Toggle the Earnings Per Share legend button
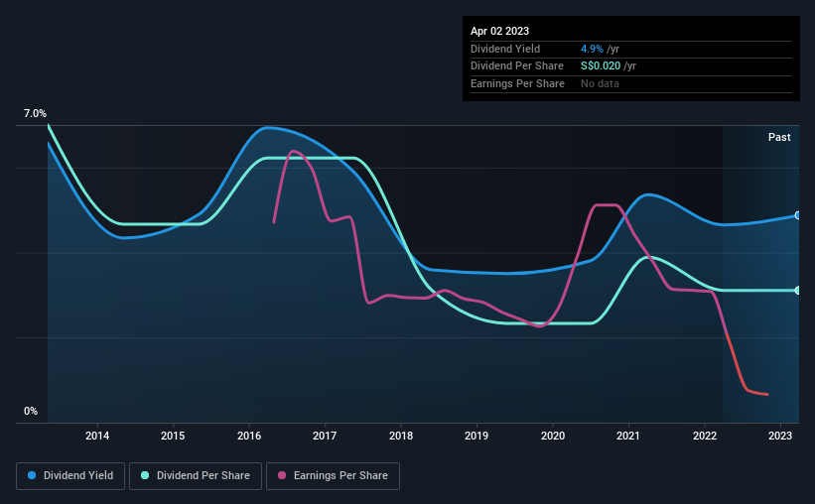The height and width of the screenshot is (504, 815). (x=333, y=476)
